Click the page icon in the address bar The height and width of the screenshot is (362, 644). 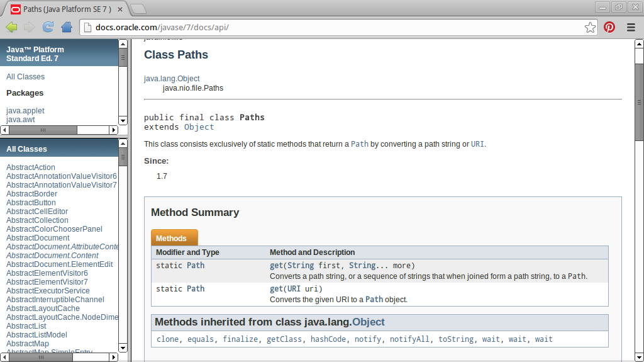click(x=87, y=28)
